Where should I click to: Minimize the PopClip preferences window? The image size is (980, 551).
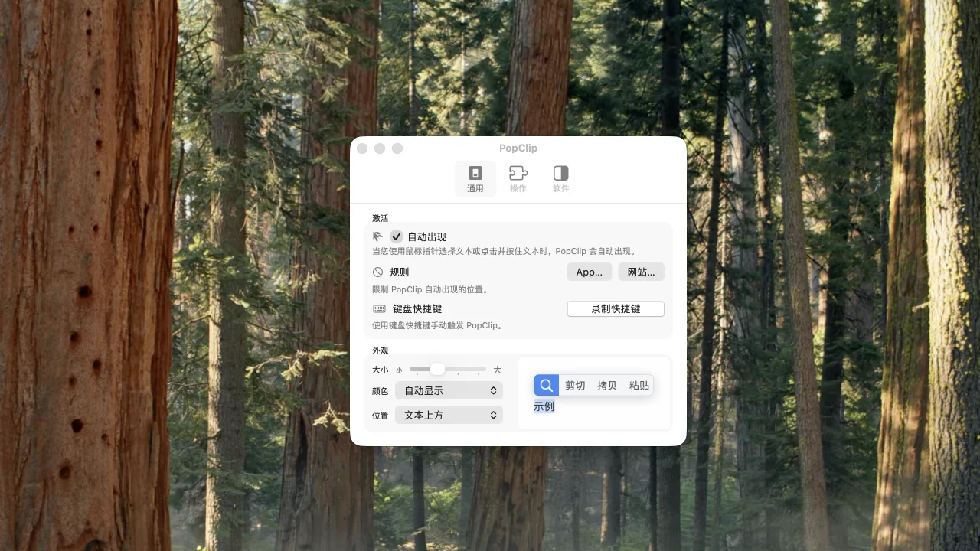[x=380, y=148]
